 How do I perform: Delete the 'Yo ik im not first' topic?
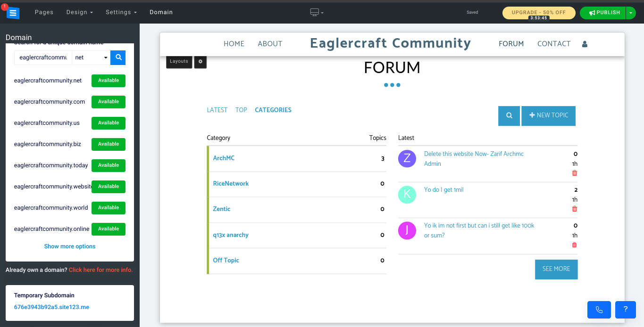(574, 245)
